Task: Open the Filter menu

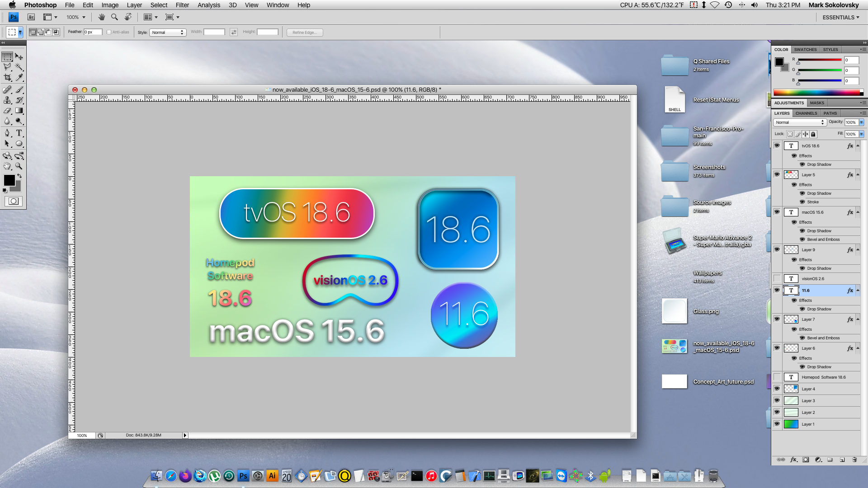Action: pos(182,5)
